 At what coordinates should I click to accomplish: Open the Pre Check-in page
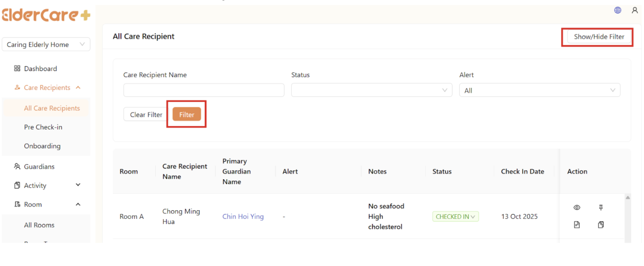pos(43,127)
